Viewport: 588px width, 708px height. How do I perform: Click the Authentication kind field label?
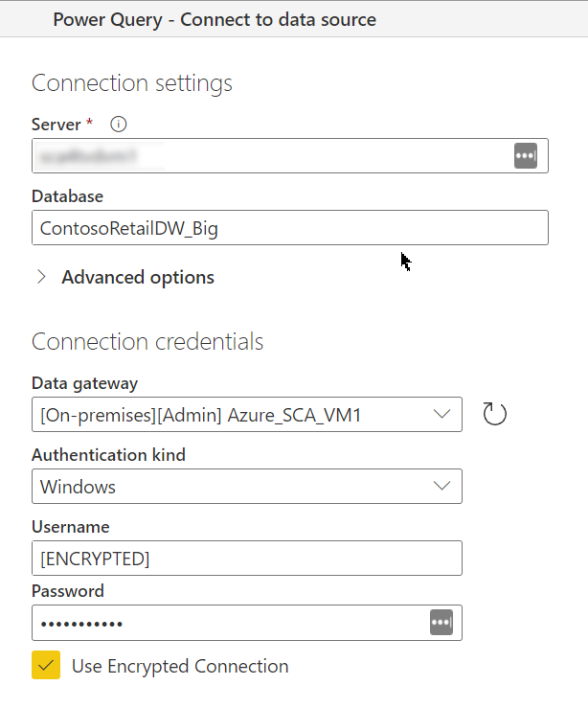[x=108, y=455]
